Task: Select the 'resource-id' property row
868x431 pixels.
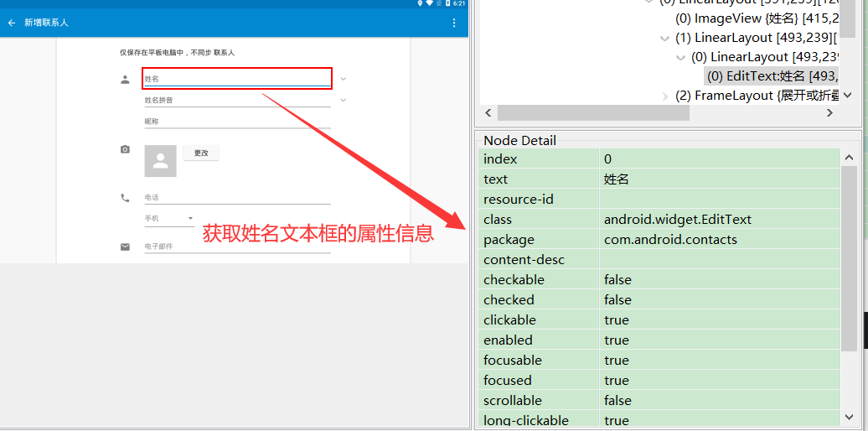Action: [x=659, y=199]
